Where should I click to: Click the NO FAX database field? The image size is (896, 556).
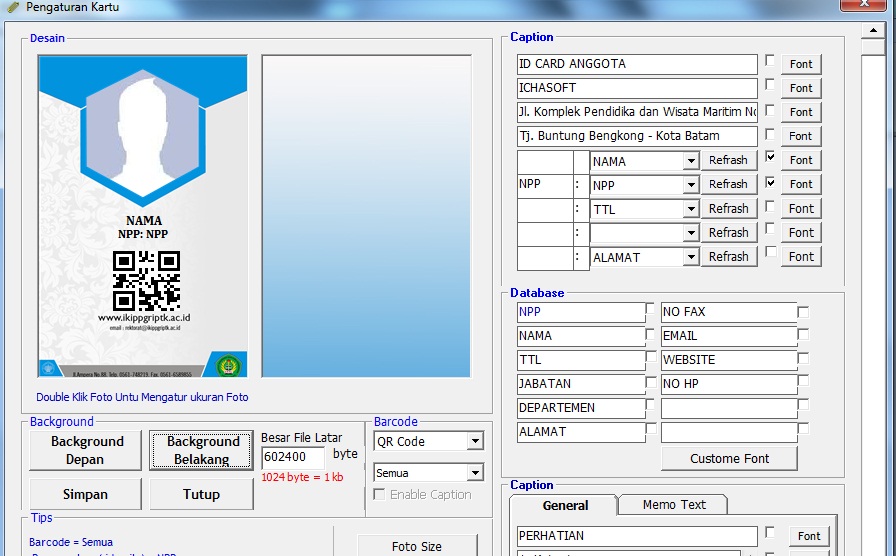729,312
